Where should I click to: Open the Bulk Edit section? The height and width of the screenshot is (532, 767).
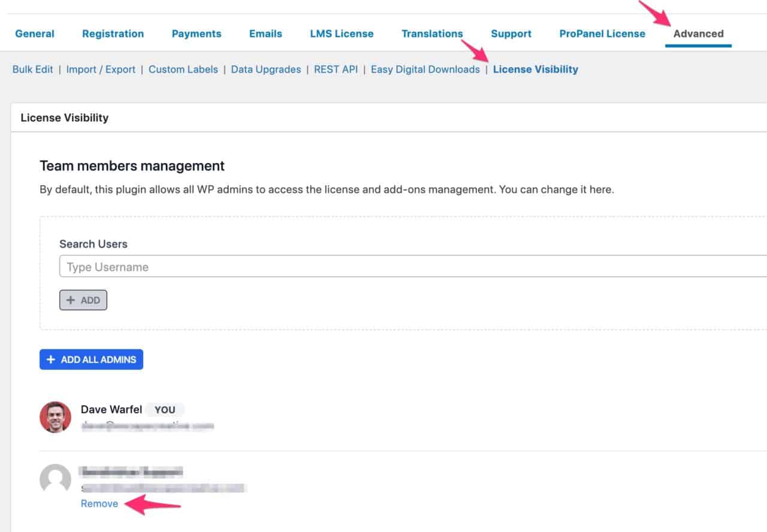coord(32,69)
